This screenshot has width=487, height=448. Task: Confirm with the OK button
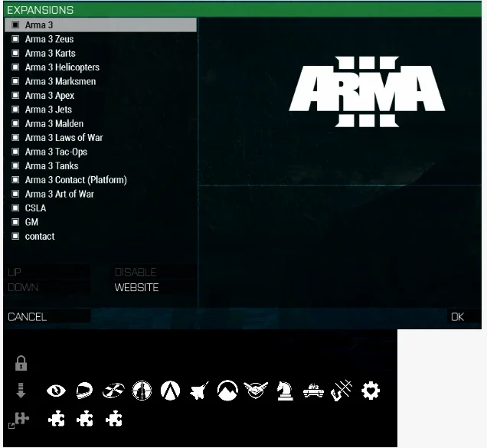tap(464, 317)
